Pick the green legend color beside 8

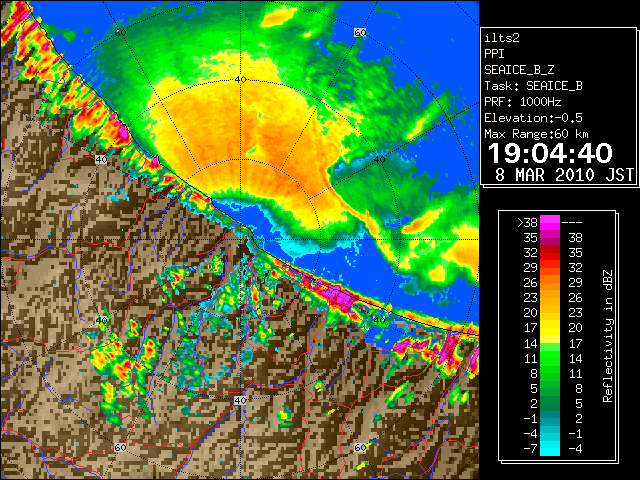pyautogui.click(x=550, y=373)
